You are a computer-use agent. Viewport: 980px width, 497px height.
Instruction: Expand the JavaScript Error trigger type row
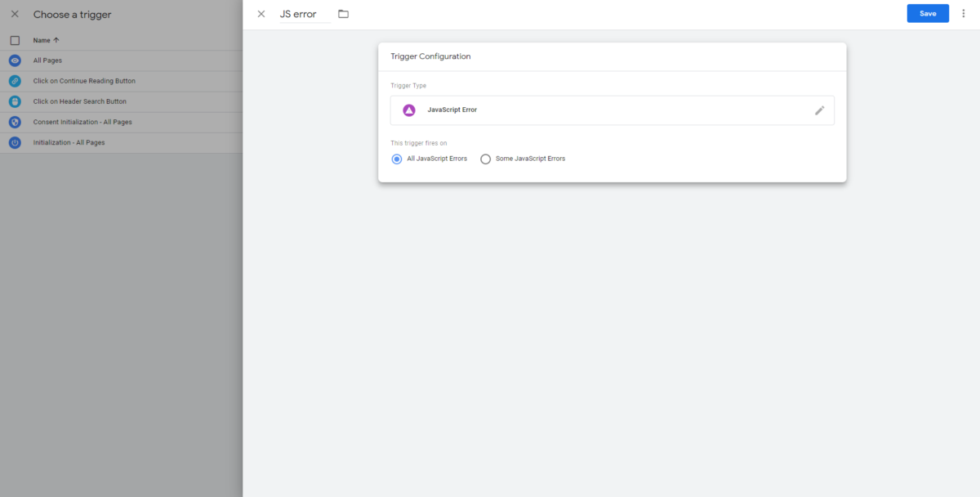(611, 110)
